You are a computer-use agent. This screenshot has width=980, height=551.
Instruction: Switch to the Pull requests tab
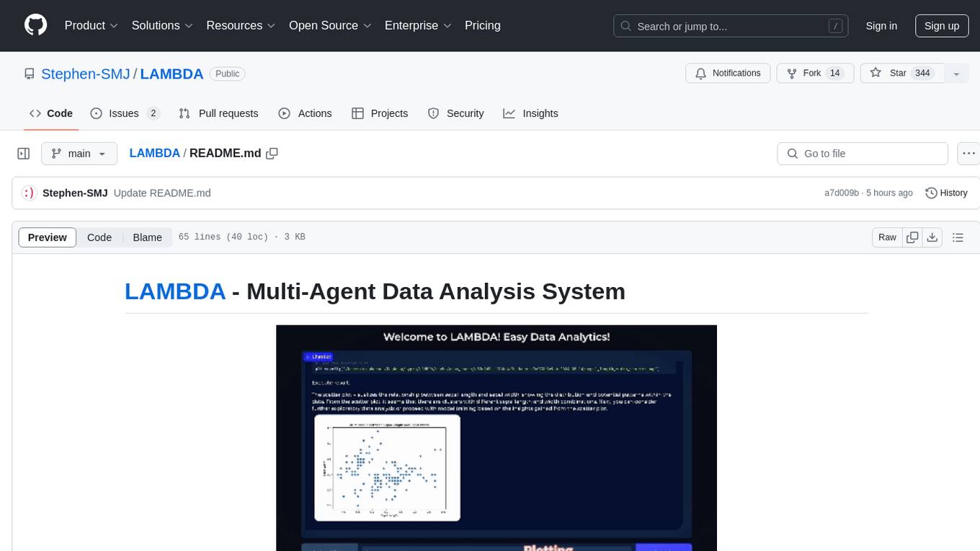click(218, 113)
